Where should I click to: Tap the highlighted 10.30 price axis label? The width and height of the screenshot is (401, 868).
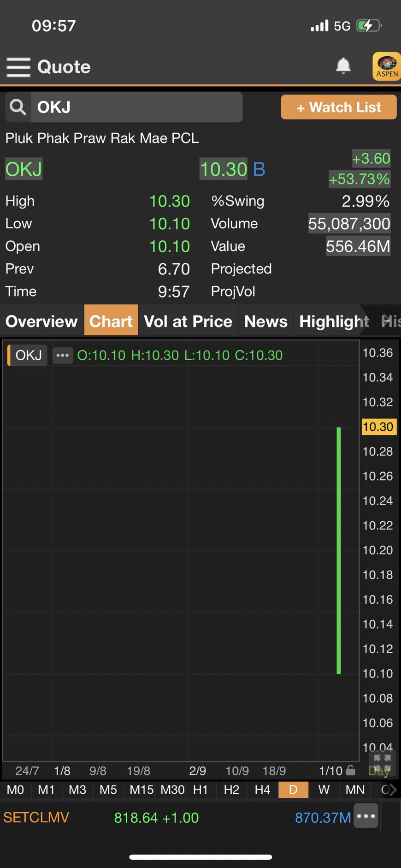pos(378,427)
